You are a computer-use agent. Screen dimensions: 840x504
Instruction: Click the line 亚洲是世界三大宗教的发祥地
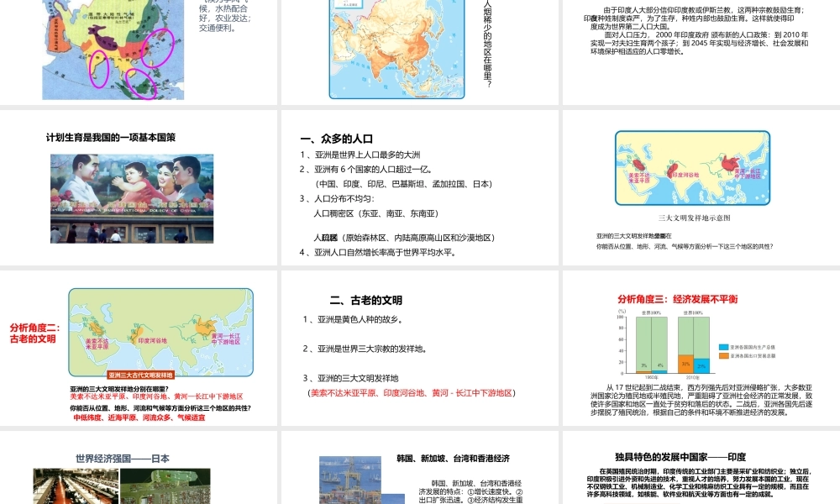coord(365,349)
